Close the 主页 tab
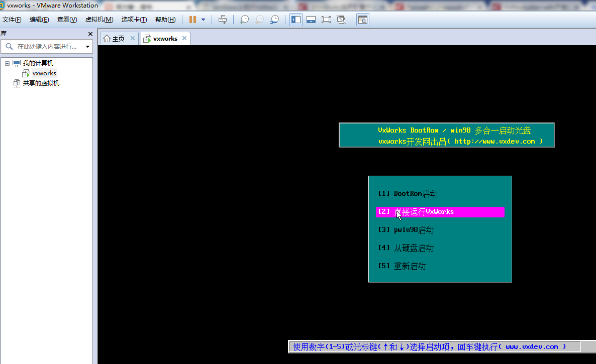The height and width of the screenshot is (364, 596). [133, 38]
